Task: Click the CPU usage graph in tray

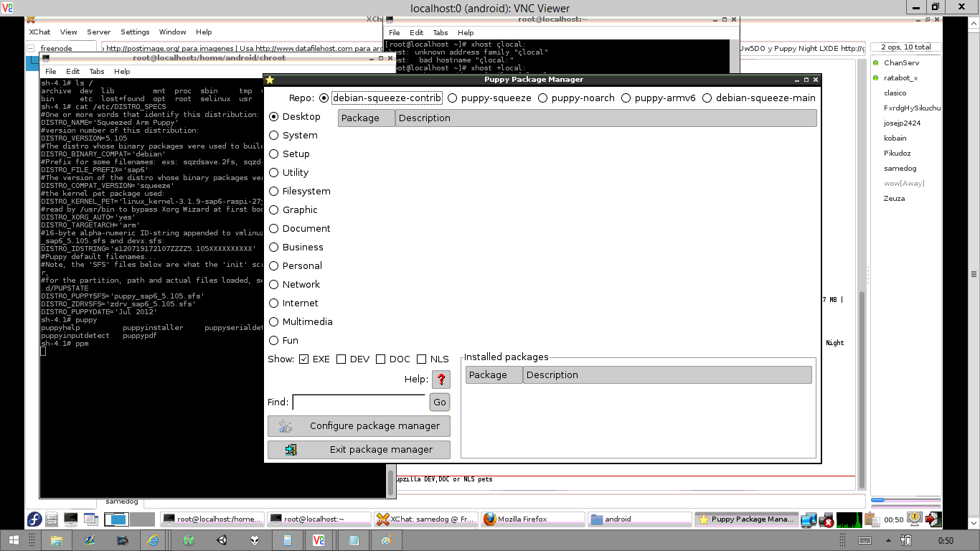Action: point(849,519)
